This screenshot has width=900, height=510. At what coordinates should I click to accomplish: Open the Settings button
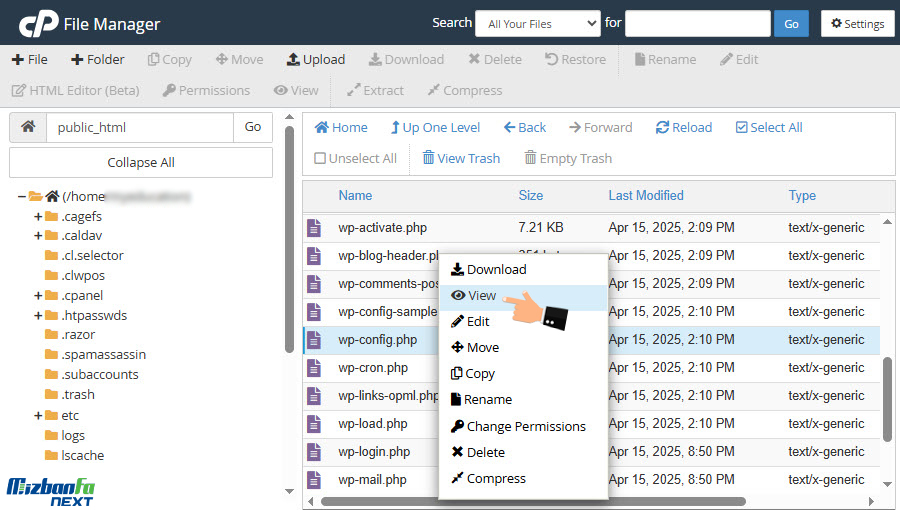tap(857, 24)
